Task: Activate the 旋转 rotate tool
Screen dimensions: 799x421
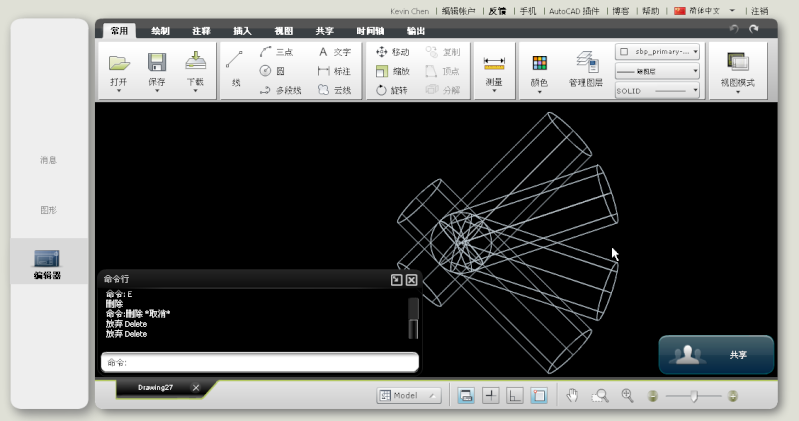Action: (x=392, y=90)
